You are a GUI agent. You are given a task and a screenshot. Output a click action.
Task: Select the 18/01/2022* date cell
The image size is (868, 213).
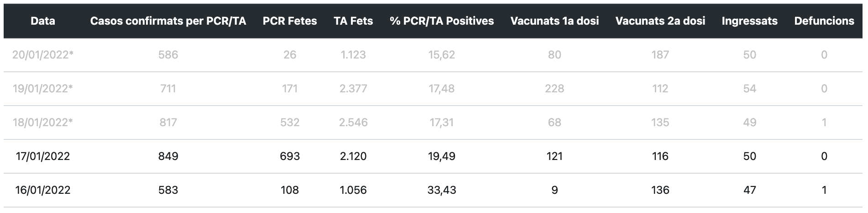pos(43,122)
